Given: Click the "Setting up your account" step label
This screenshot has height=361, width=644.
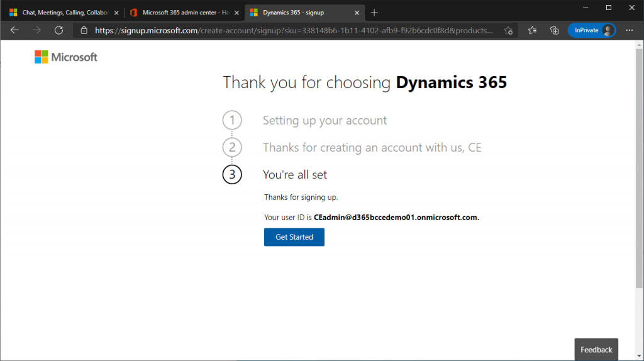Looking at the screenshot, I should coord(325,120).
